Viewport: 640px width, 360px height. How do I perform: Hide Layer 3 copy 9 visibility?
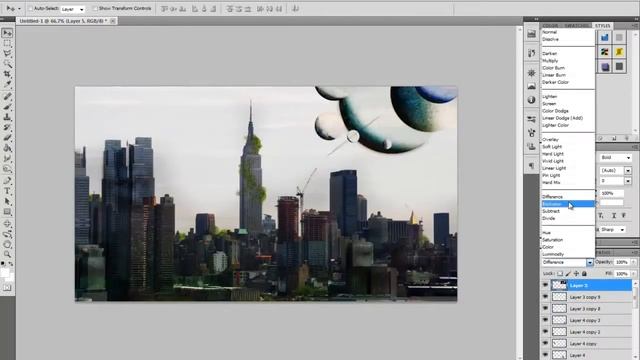(x=545, y=297)
